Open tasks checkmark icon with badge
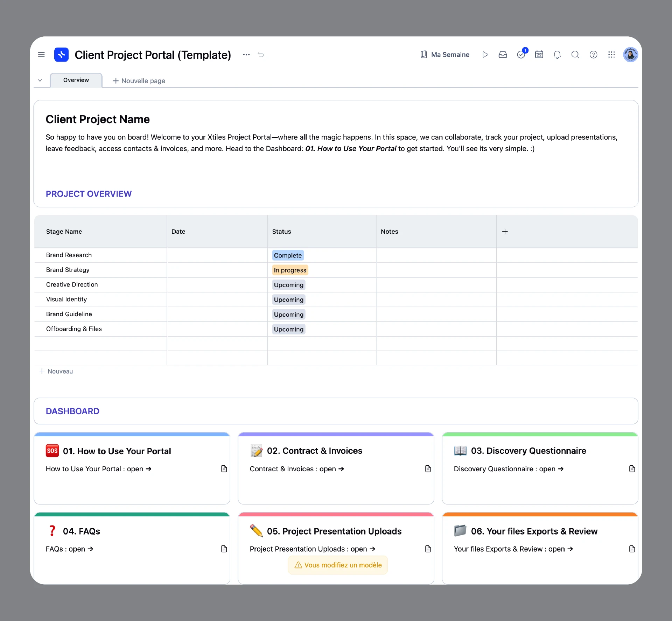672x621 pixels. tap(521, 54)
